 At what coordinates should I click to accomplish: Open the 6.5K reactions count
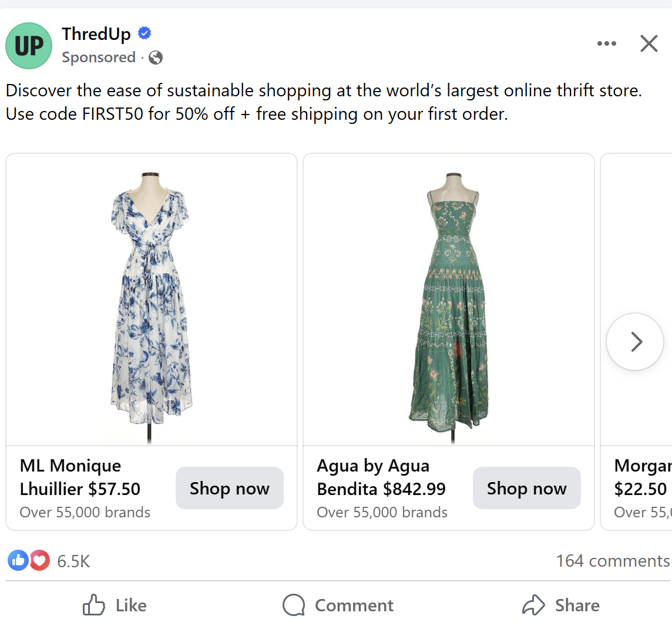[x=73, y=561]
